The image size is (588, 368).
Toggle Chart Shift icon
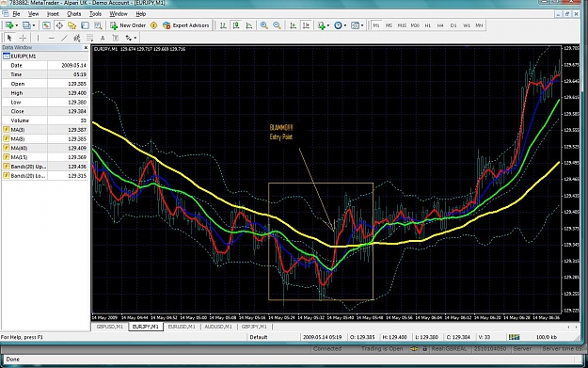point(307,25)
